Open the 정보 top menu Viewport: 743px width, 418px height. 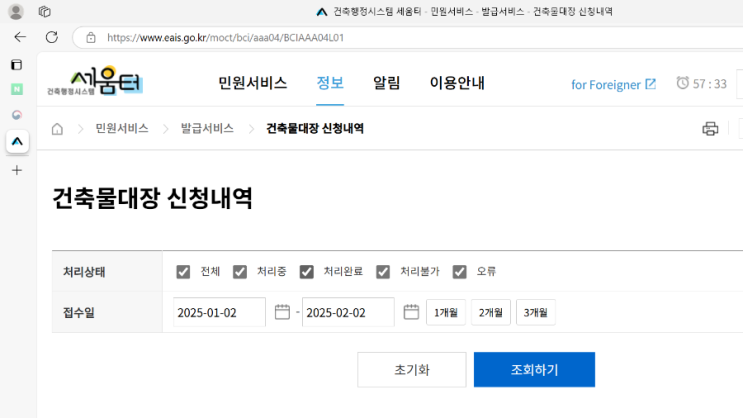coord(330,83)
